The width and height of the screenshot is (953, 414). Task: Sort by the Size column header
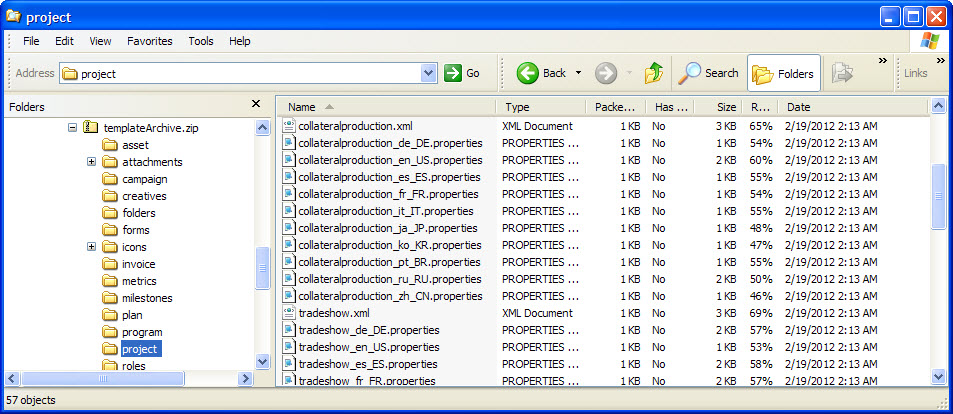coord(716,107)
